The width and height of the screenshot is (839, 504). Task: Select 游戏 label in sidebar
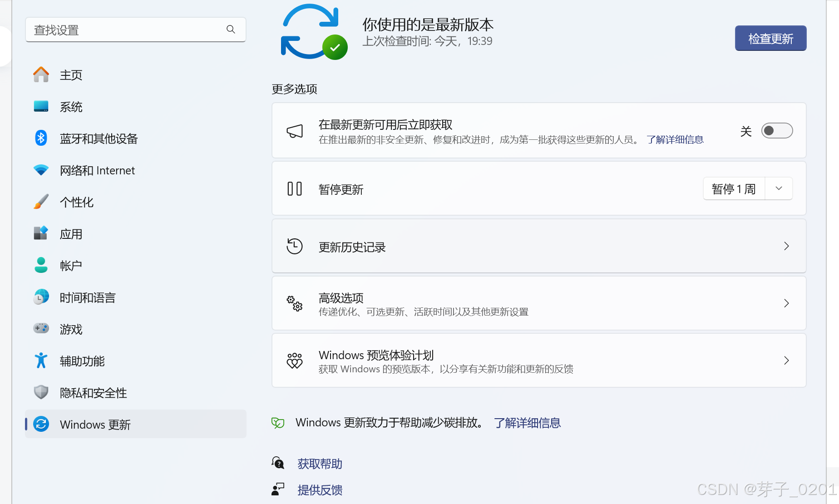click(71, 329)
